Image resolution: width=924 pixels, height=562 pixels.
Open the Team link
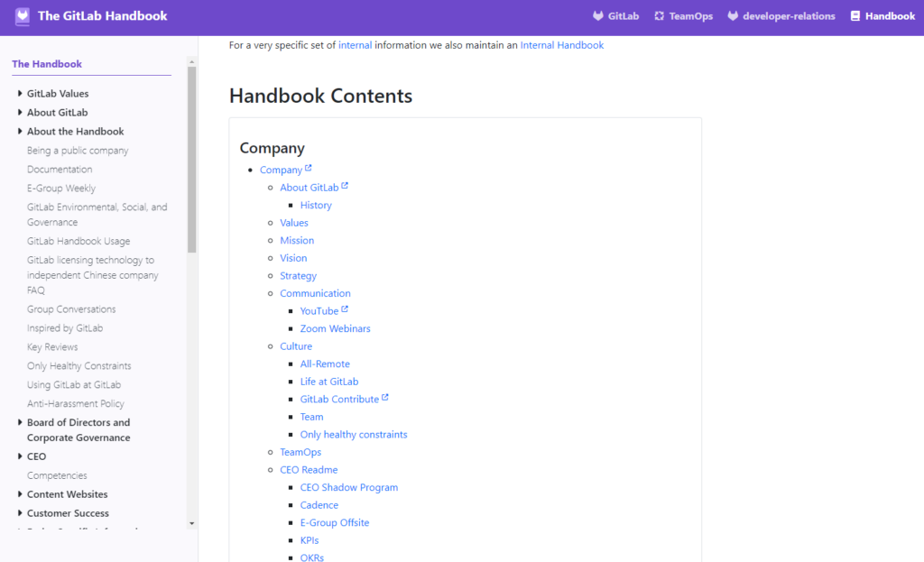point(311,417)
